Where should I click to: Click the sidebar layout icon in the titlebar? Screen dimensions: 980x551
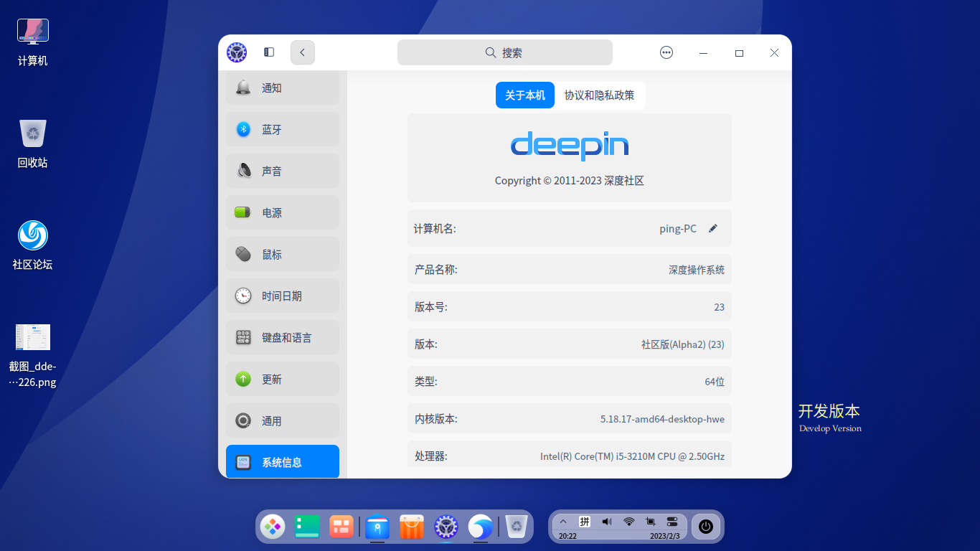(x=268, y=52)
